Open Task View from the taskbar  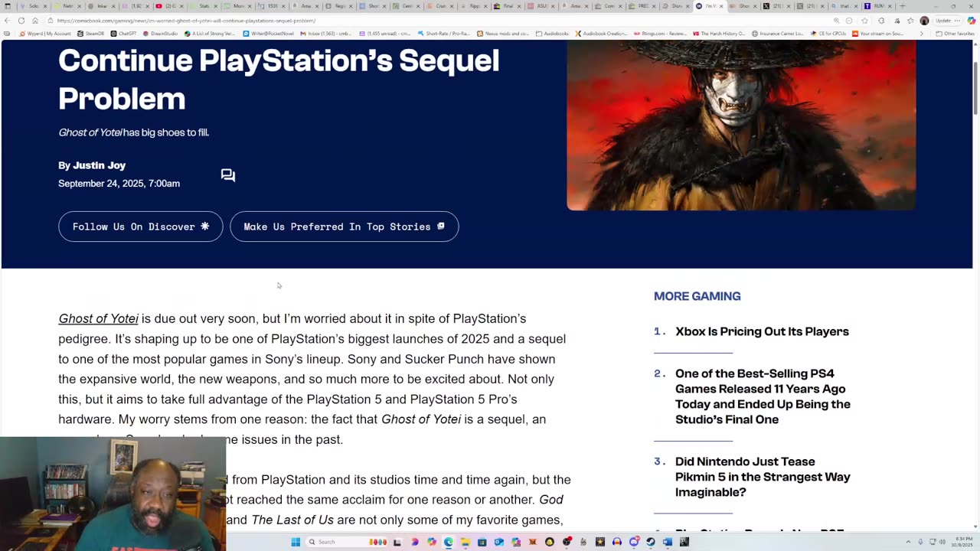click(397, 542)
